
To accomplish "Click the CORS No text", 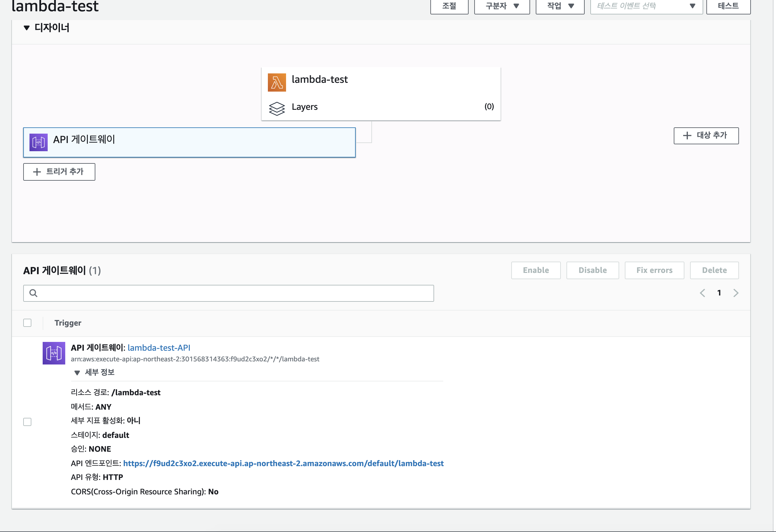I will (145, 492).
